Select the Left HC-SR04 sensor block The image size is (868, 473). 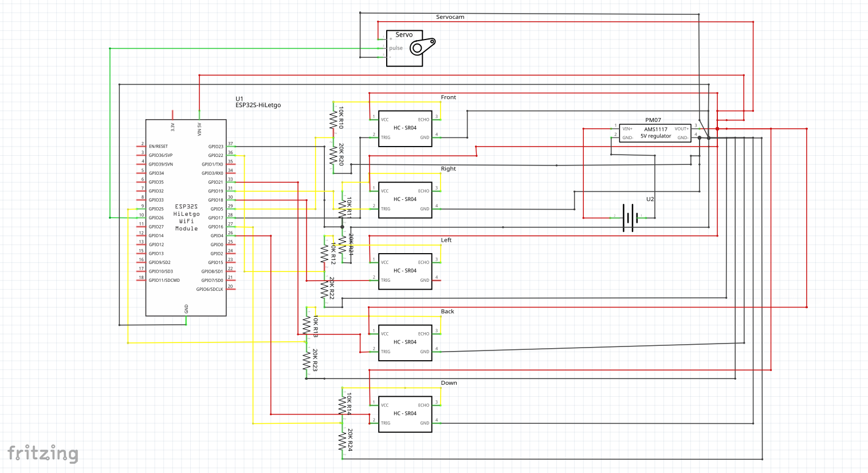pos(405,271)
